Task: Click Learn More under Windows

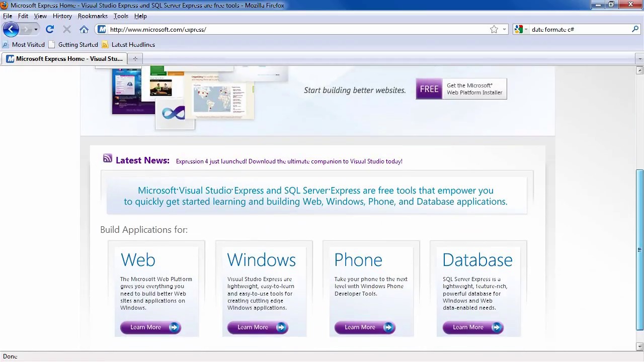Action: click(258, 327)
